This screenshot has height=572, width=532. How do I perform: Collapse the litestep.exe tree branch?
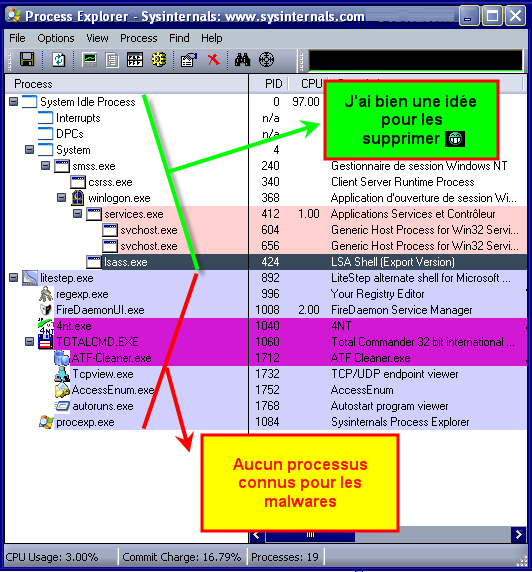coord(14,278)
